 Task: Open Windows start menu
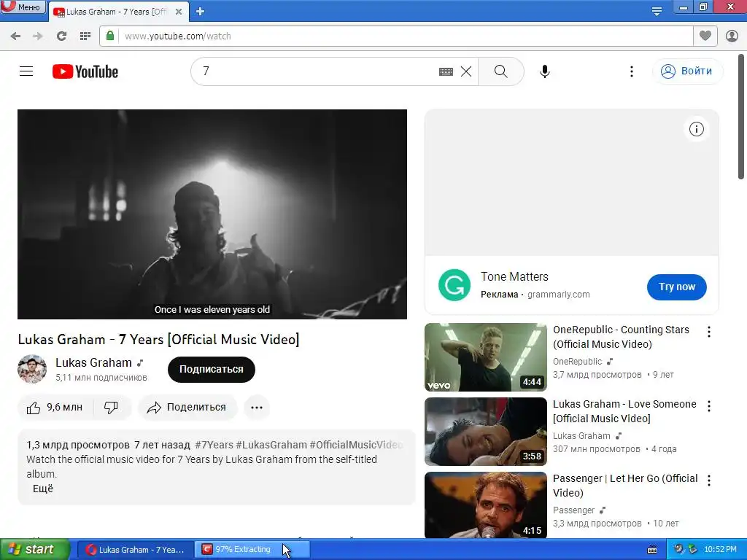pos(34,550)
